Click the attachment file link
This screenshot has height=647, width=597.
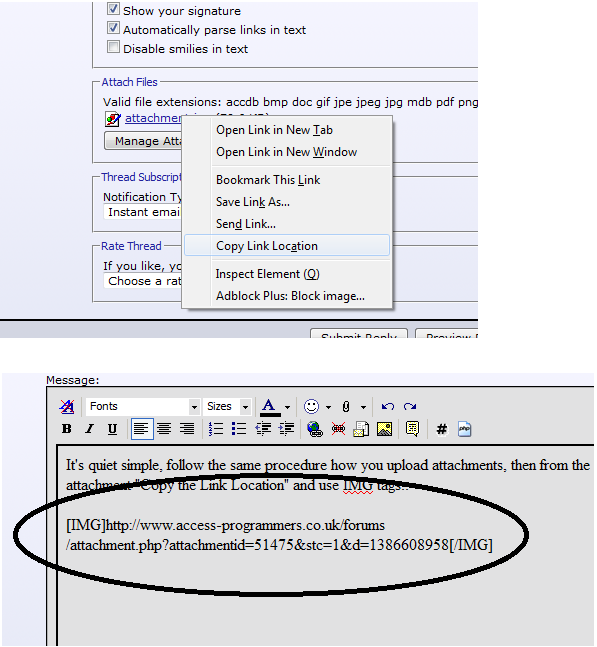(x=153, y=118)
